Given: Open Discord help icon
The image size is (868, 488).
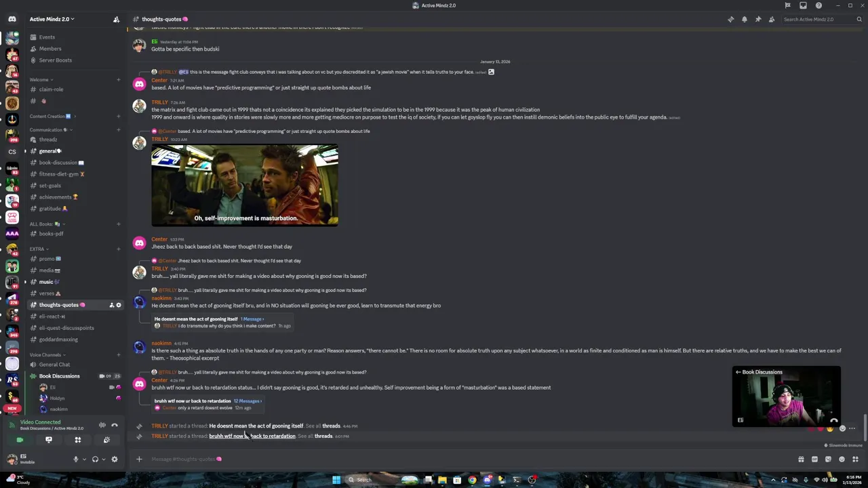Looking at the screenshot, I should pos(818,5).
